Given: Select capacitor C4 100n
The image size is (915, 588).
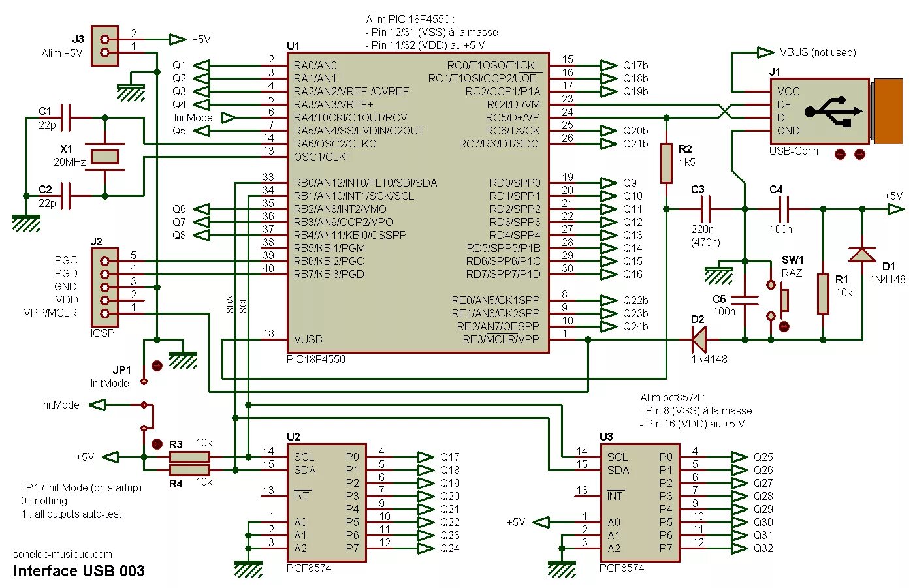Looking at the screenshot, I should point(784,209).
